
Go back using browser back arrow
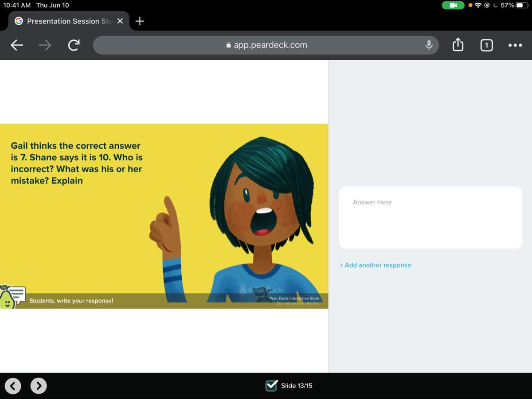click(17, 45)
